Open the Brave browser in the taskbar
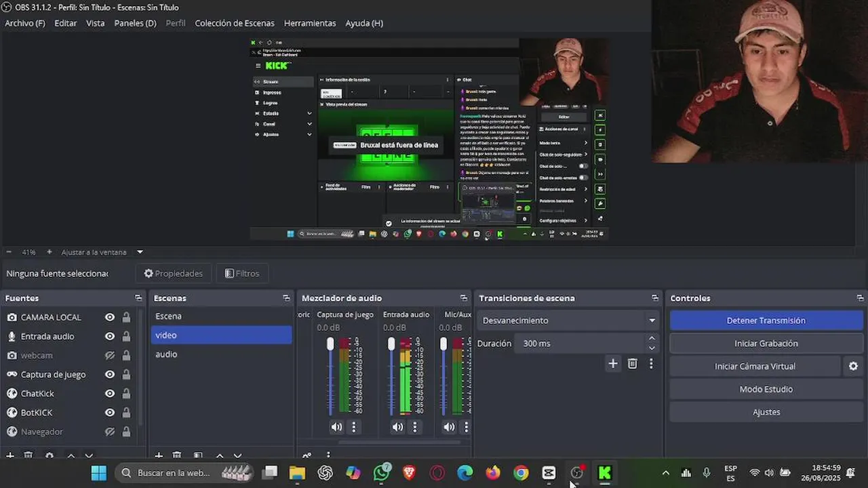This screenshot has height=488, width=868. (x=410, y=473)
